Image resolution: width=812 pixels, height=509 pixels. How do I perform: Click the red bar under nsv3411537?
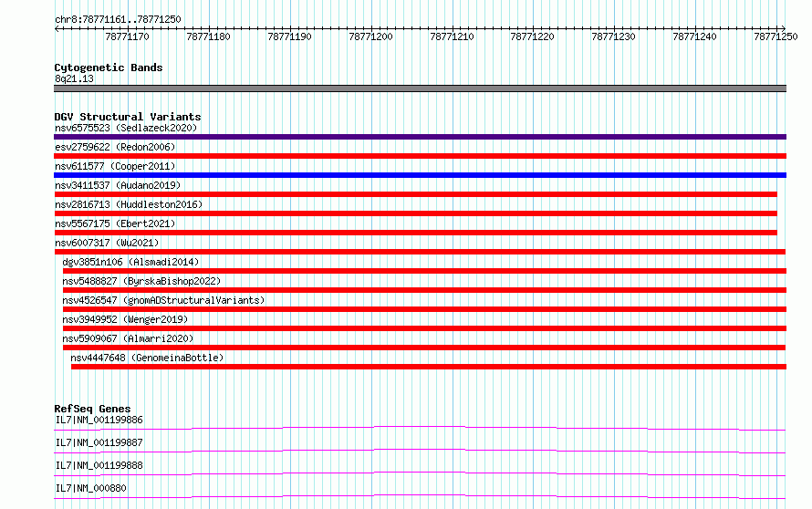coord(415,194)
